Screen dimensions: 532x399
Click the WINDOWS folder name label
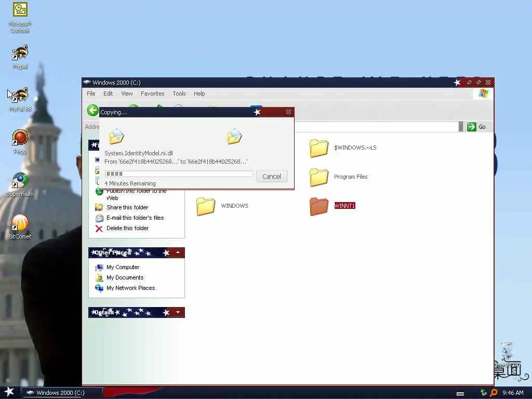234,206
